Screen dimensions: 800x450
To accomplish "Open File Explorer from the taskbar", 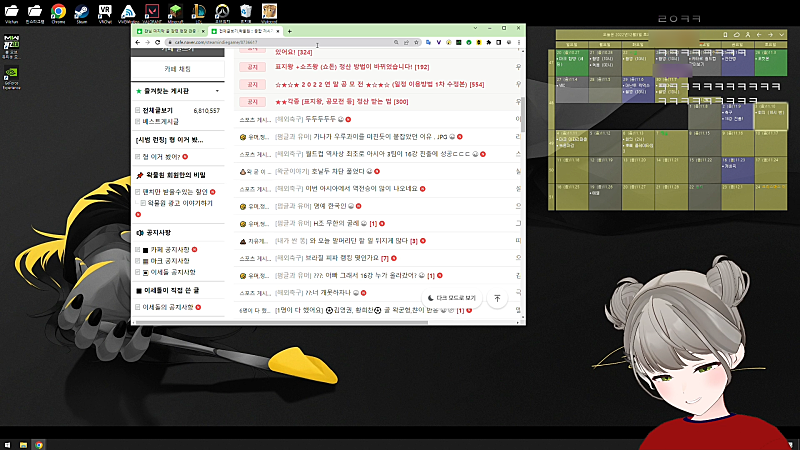I will tap(23, 445).
